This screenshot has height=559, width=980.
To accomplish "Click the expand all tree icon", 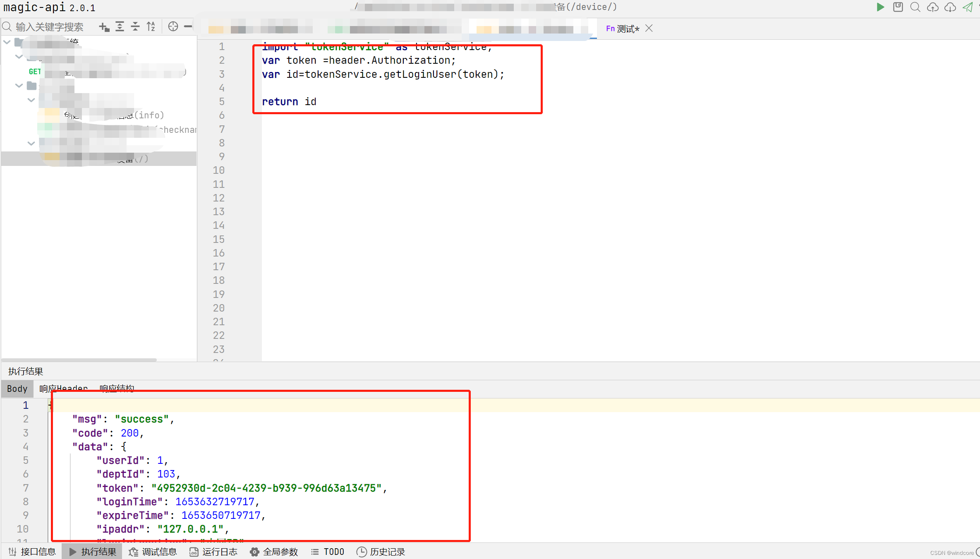I will 120,27.
